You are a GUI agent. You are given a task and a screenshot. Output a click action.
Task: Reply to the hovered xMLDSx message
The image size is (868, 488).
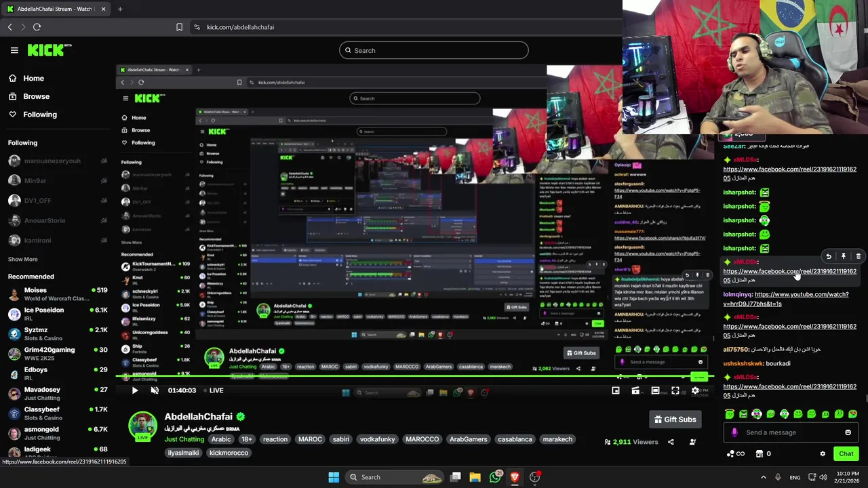[x=829, y=257]
